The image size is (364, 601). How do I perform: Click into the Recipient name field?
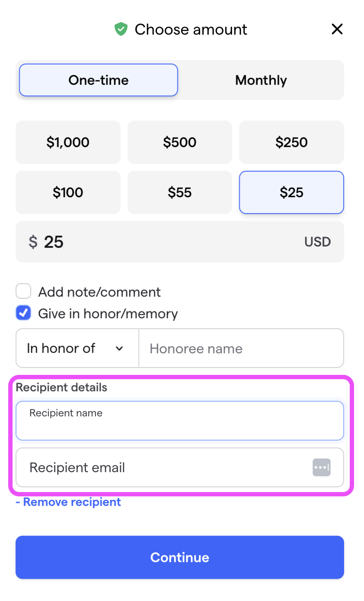pyautogui.click(x=180, y=421)
